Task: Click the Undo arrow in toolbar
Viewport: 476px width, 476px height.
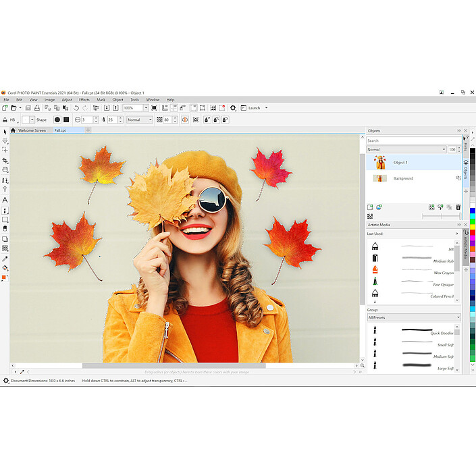Action: pyautogui.click(x=77, y=108)
